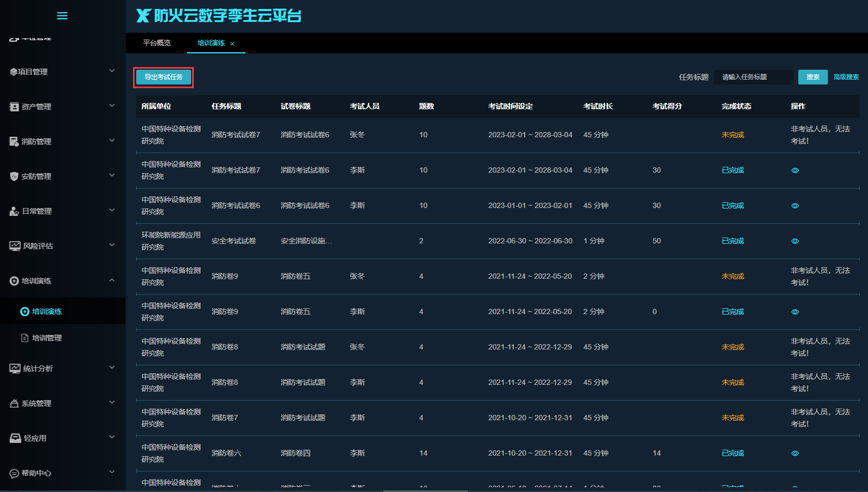Viewport: 868px width, 492px height.
Task: Click the 培训管理 document icon
Action: (x=25, y=338)
